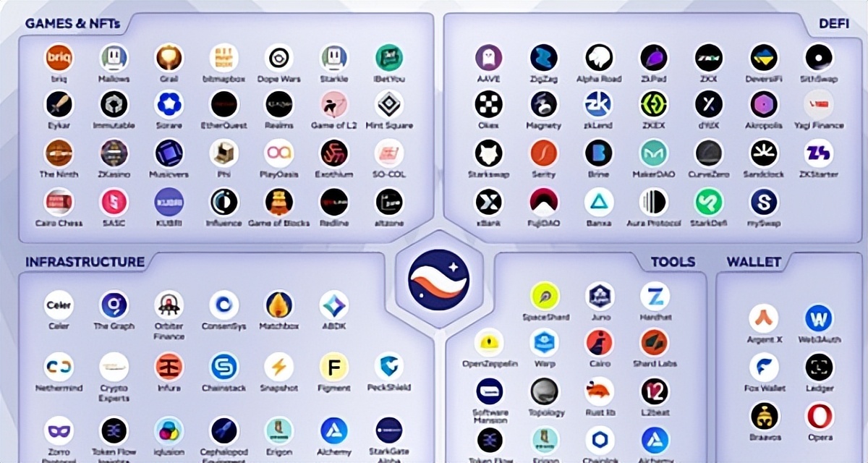Click the Argent X wallet icon
Viewport: 868px width, 463px height.
(764, 318)
